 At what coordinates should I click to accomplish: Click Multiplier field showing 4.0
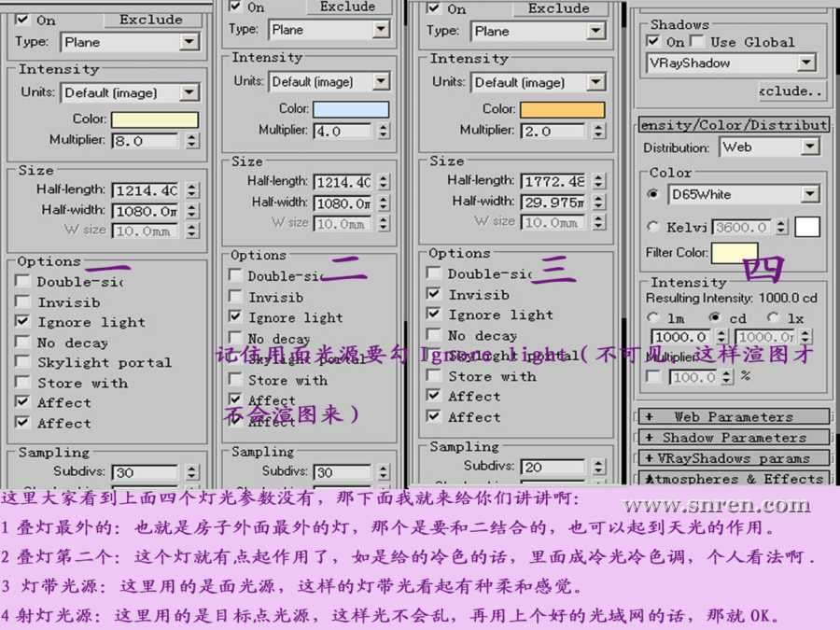pyautogui.click(x=342, y=132)
